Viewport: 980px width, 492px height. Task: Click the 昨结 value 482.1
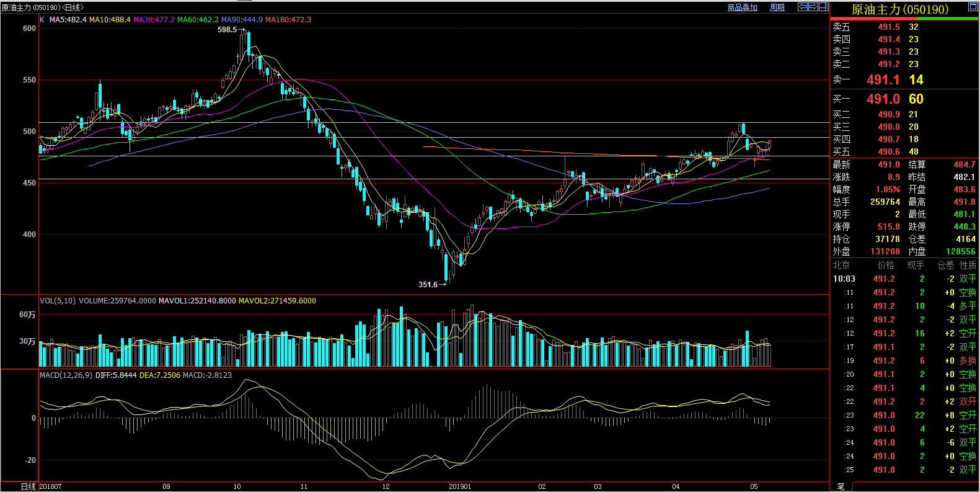965,177
